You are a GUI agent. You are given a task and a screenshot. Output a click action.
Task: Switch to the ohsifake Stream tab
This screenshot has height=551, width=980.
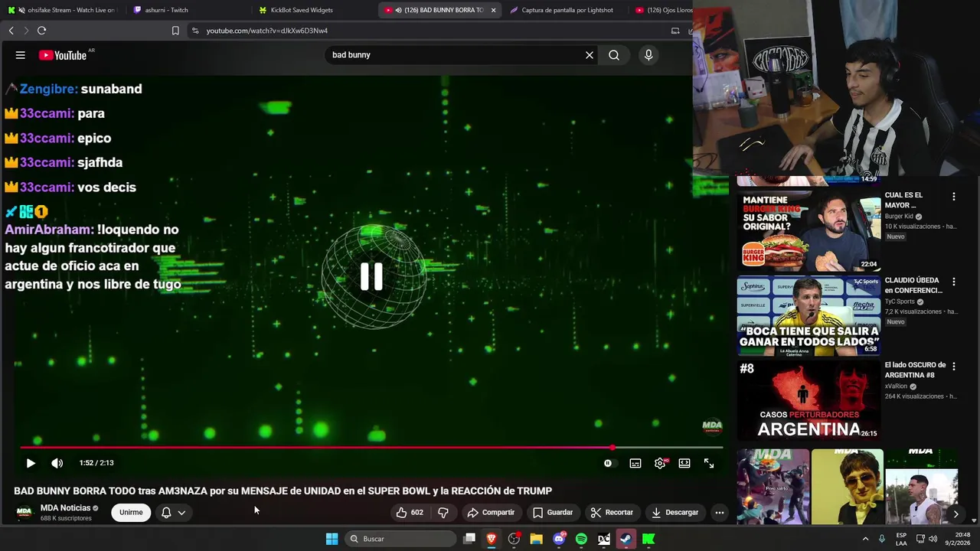(x=63, y=10)
